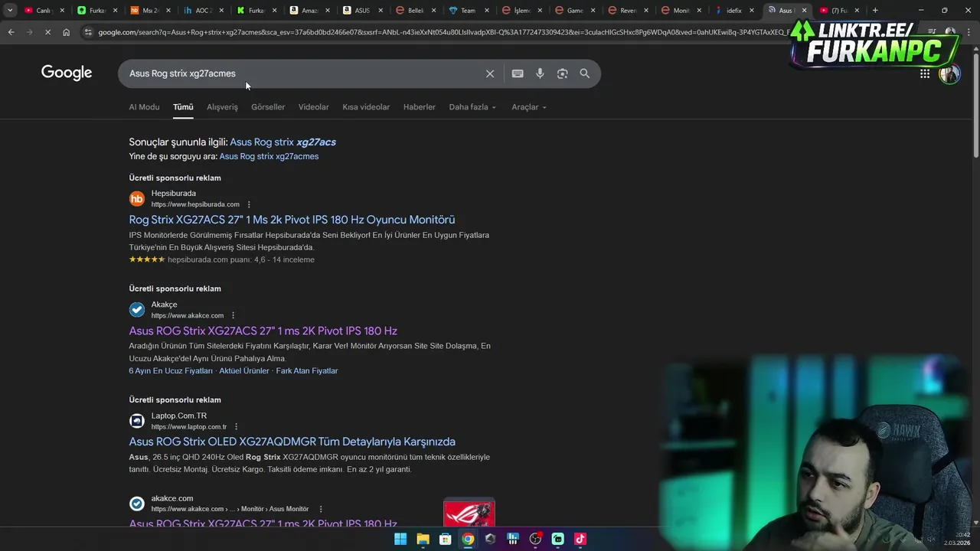Stop page loading in browser toolbar
Screen dimensions: 980x551
[47, 32]
